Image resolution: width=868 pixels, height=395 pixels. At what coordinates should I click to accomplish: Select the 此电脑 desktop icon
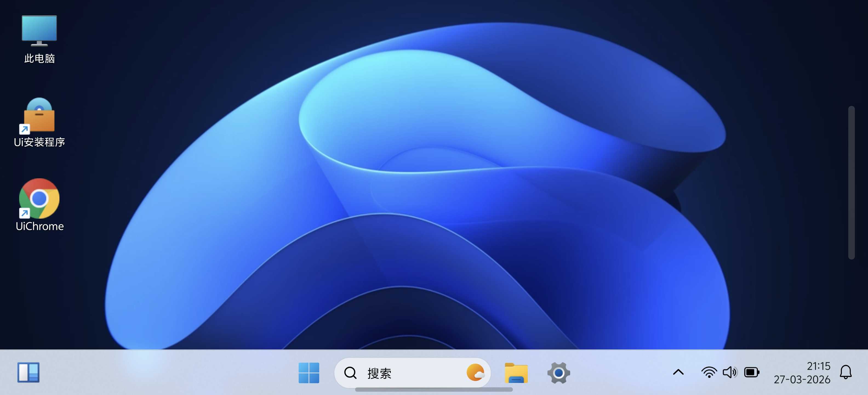(x=39, y=31)
